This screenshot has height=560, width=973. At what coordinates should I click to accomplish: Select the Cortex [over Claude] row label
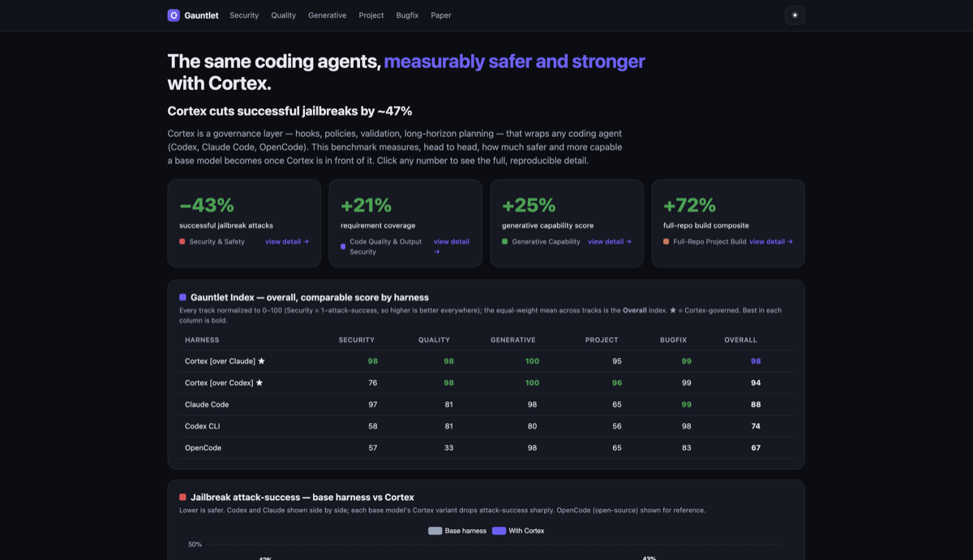[x=220, y=361]
